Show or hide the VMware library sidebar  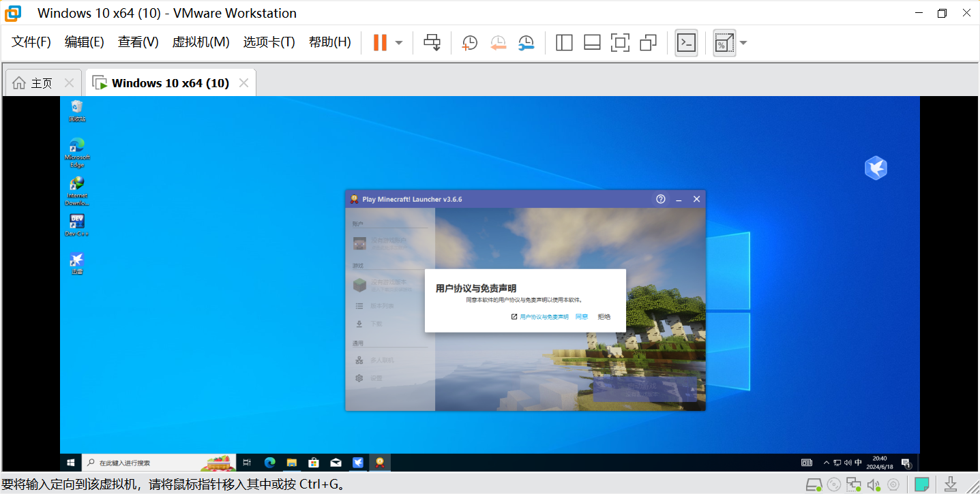coord(564,43)
